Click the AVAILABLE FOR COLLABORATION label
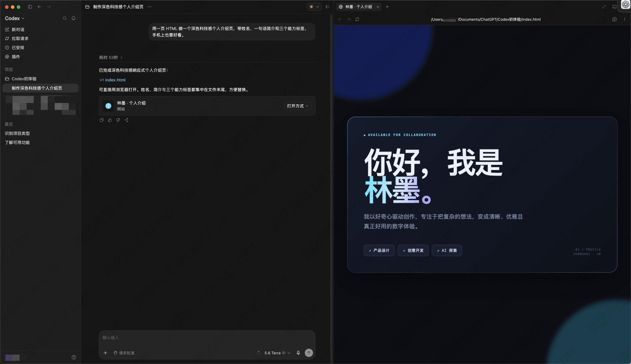 (x=400, y=135)
